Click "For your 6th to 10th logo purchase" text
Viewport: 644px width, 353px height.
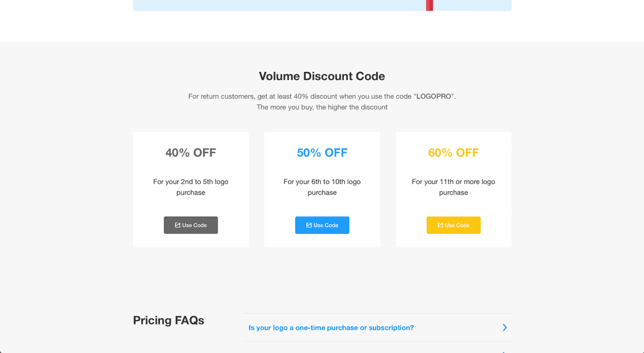322,187
